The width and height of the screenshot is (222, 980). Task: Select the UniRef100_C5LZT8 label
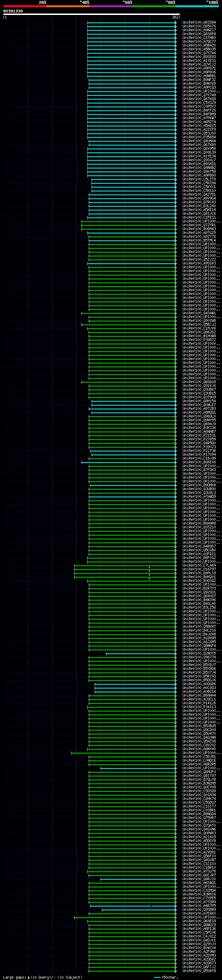[x=199, y=179]
